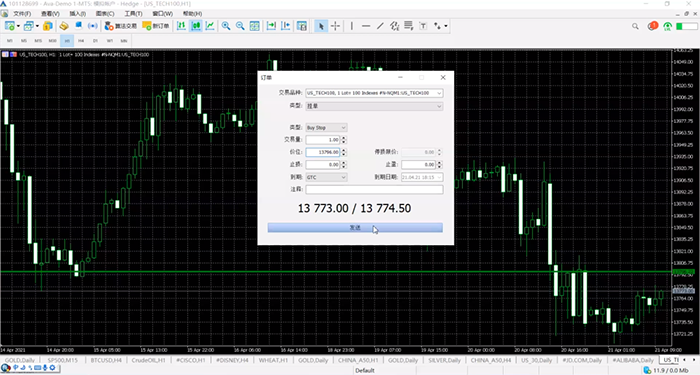Select the trendline drawing tool
This screenshot has height=375, width=700.
(x=380, y=26)
